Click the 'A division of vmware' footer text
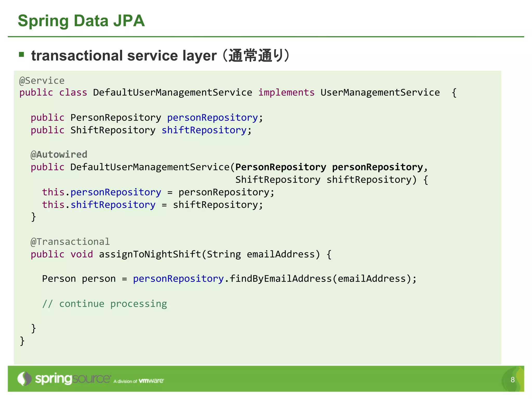The width and height of the screenshot is (532, 399). click(x=139, y=381)
